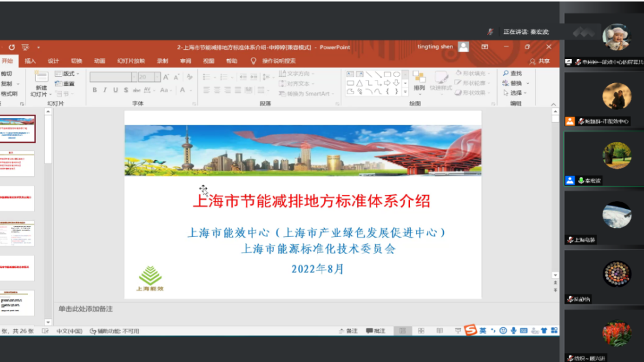Image resolution: width=644 pixels, height=362 pixels.
Task: Click the Find (查找) icon
Action: (512, 73)
